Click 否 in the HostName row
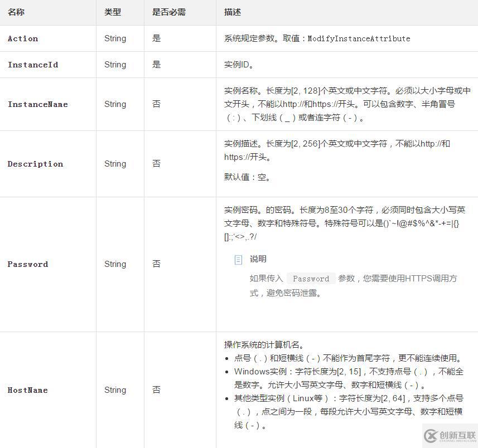The height and width of the screenshot is (448, 478). point(156,390)
